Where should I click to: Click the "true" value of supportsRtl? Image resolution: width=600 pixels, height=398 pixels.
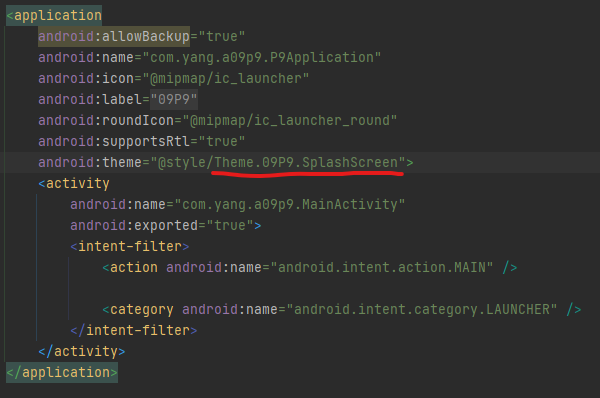tap(222, 142)
